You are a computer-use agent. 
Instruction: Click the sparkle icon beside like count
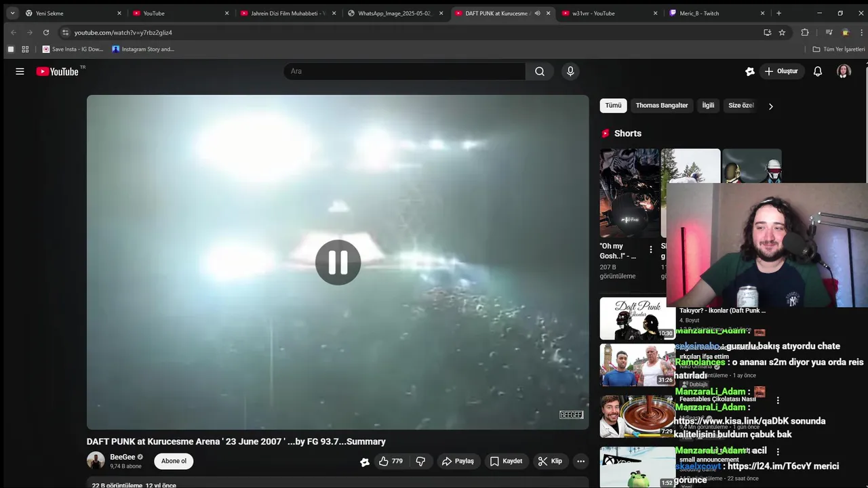[x=365, y=462]
